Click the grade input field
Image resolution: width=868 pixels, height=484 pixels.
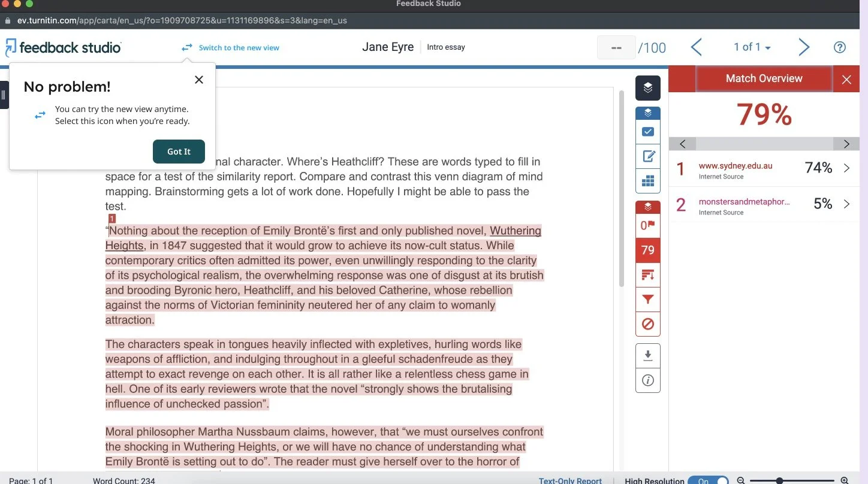(x=616, y=47)
